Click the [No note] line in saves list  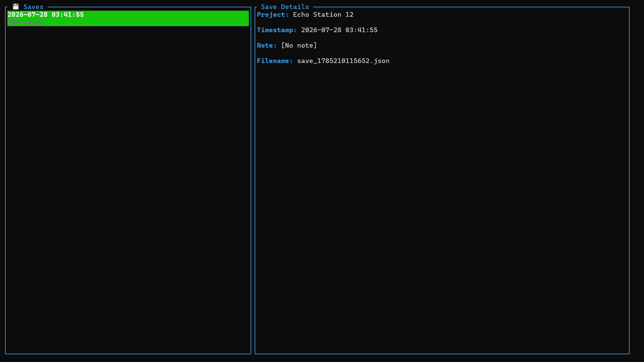pos(25,22)
